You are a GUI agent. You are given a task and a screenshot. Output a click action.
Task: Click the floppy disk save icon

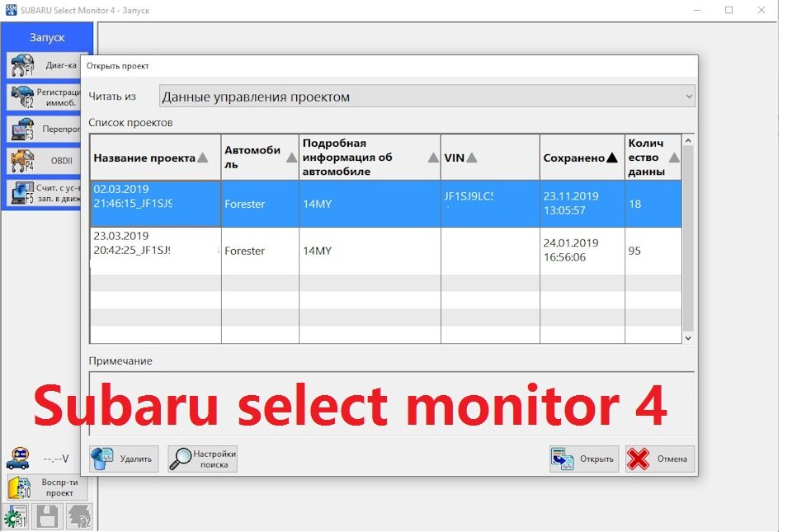click(47, 517)
